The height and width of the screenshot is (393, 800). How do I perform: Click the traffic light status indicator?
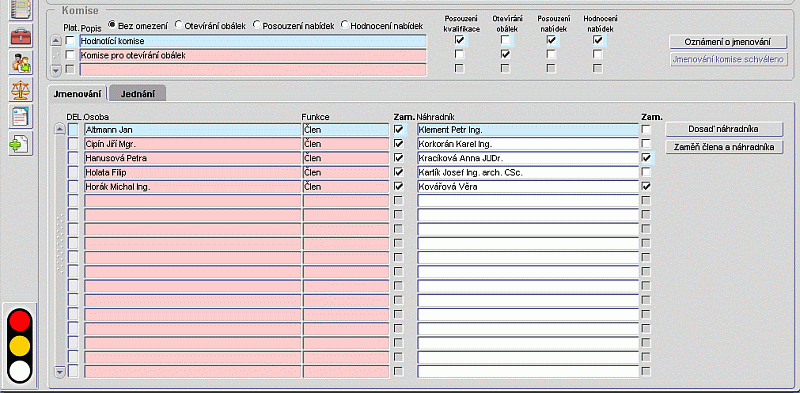coord(20,346)
